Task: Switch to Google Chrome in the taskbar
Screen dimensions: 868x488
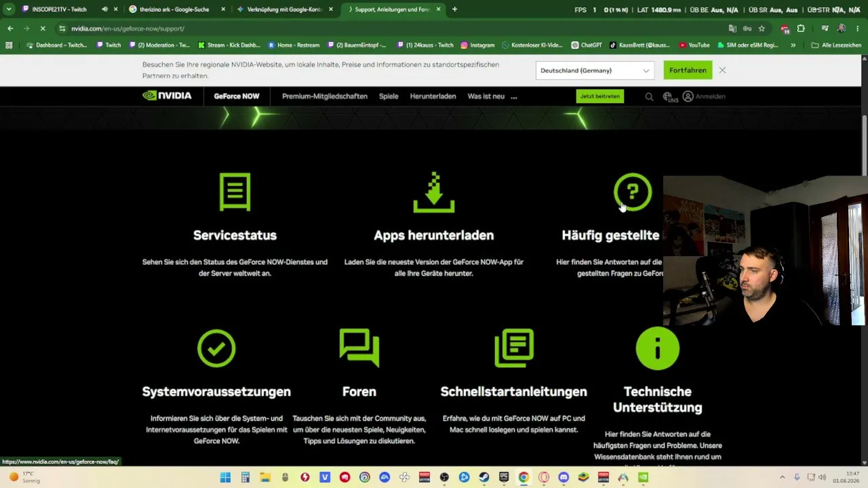Action: 524,477
